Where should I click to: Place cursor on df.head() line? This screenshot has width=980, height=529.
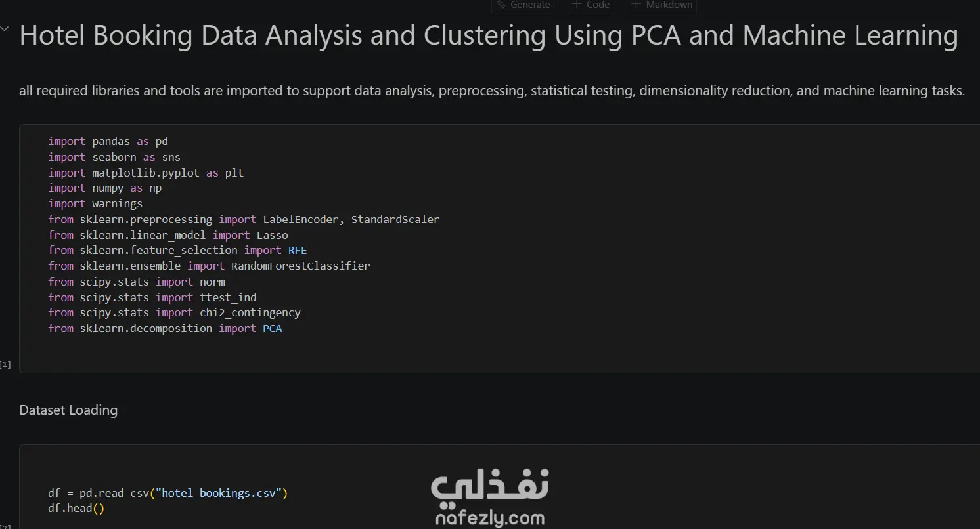(x=76, y=509)
